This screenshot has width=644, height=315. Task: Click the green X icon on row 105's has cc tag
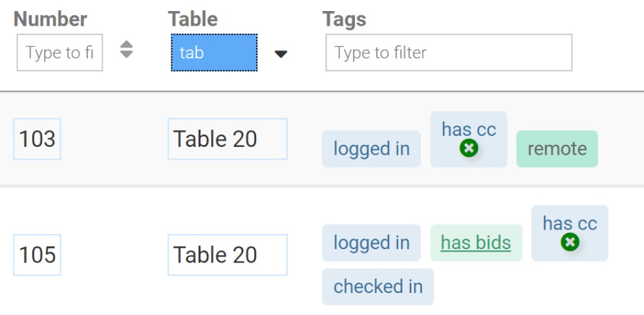tap(570, 243)
